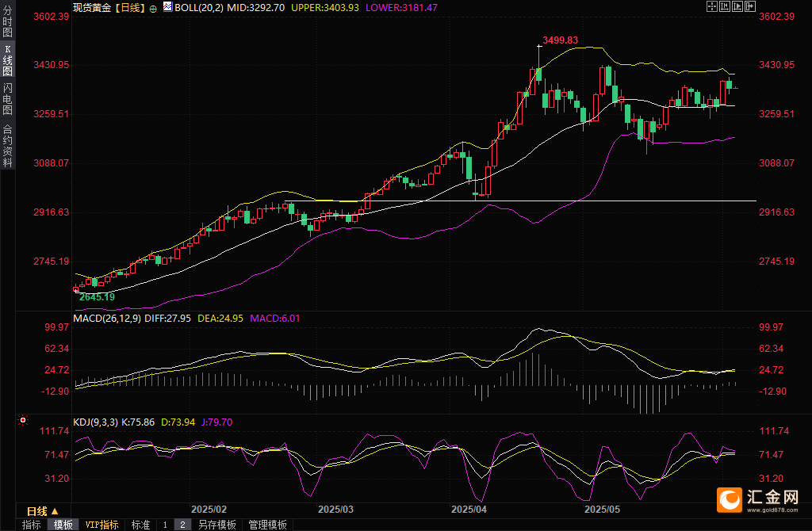
Task: Click the 现货黄金 chart title
Action: [92, 8]
